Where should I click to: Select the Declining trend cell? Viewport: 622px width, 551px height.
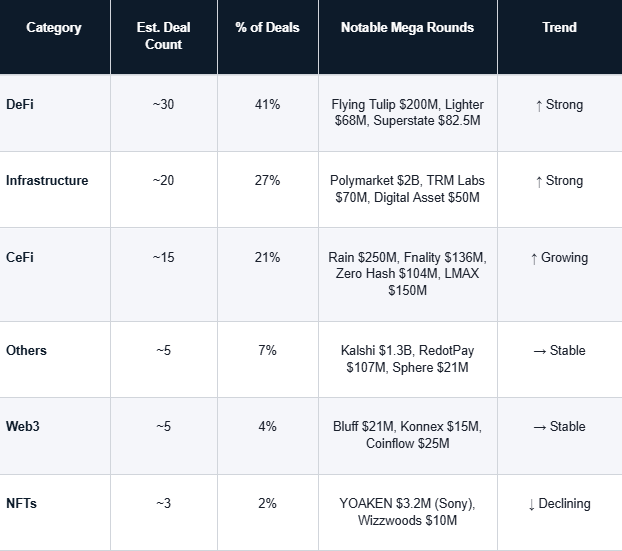pos(559,504)
